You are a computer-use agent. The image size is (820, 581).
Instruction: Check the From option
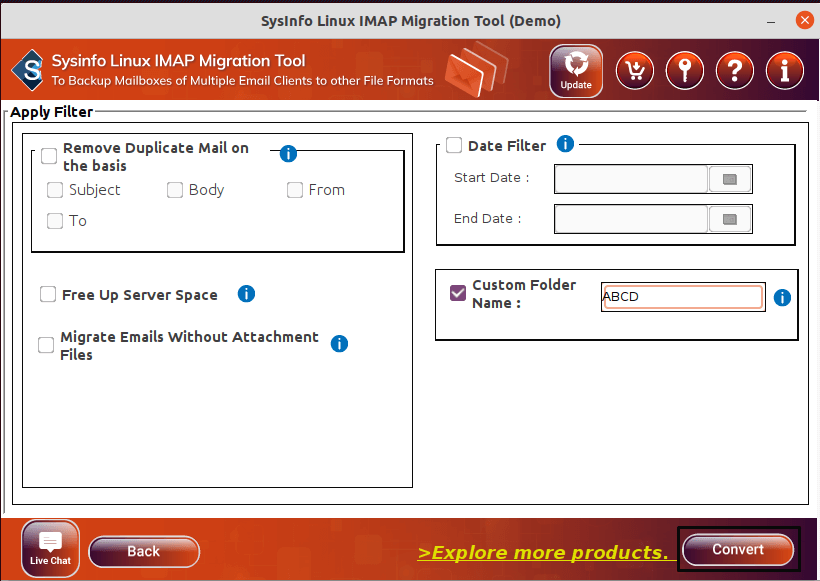coord(295,190)
